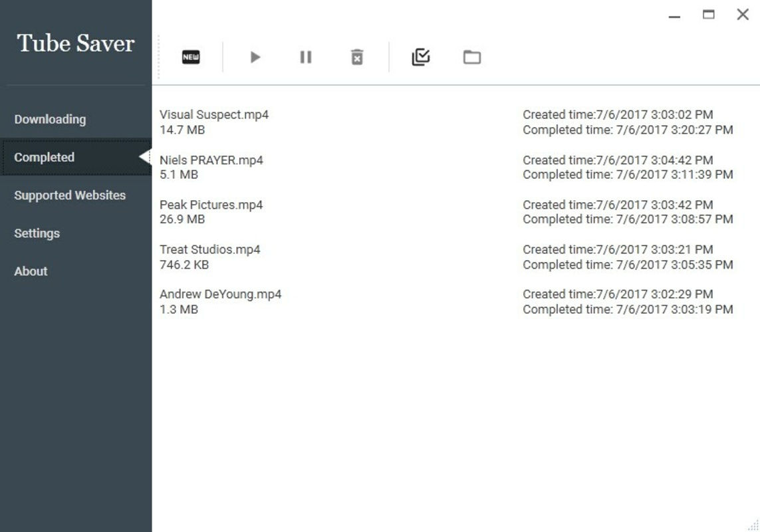This screenshot has height=532, width=760.
Task: Click Created time 3:04:42 PM
Action: pos(618,160)
